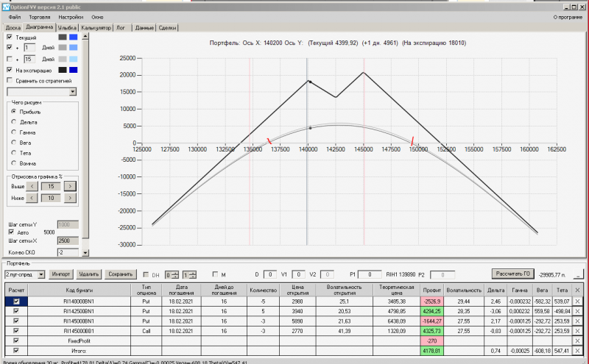Increase the Ниже chart percent with right arrow
Screen dimensions: 589x364
click(x=70, y=198)
